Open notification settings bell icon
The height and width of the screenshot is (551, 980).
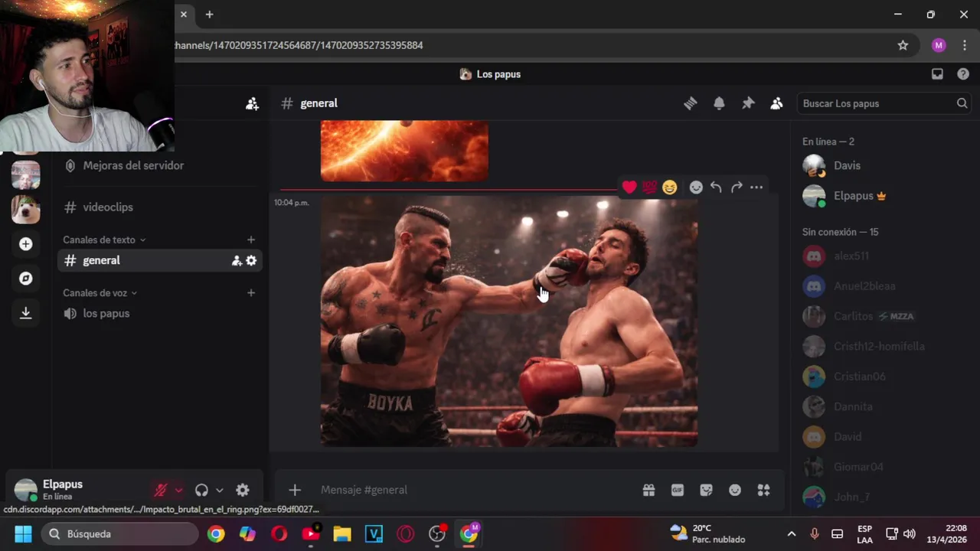coord(719,103)
